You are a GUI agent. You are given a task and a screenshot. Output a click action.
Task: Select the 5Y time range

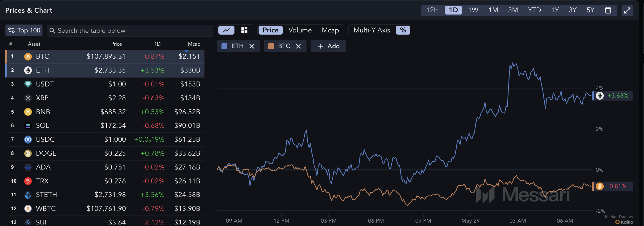[x=590, y=10]
